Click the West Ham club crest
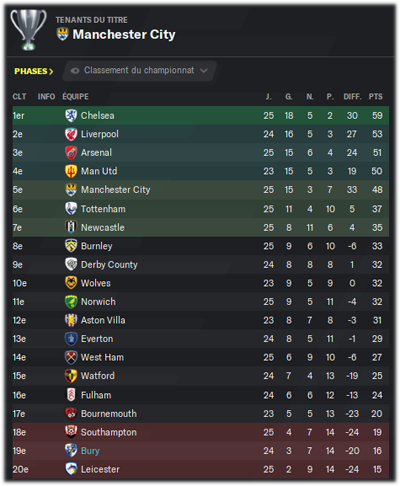The height and width of the screenshot is (486, 400). 71,357
